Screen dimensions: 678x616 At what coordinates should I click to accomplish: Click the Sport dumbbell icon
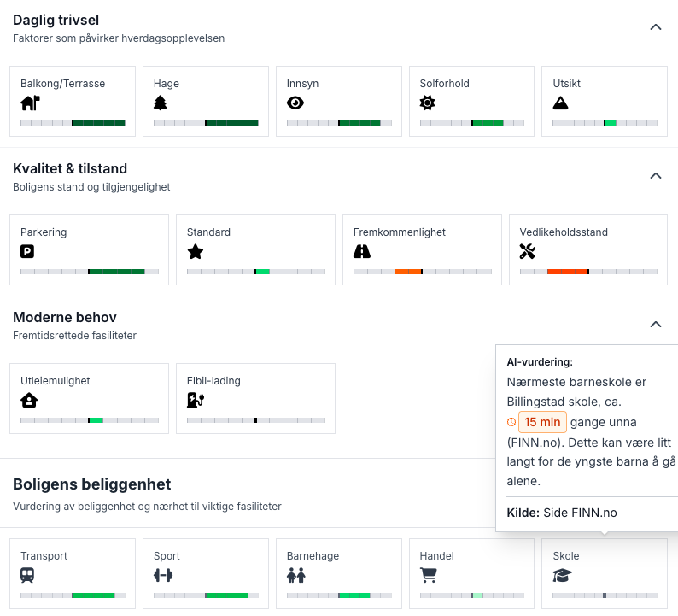click(162, 576)
